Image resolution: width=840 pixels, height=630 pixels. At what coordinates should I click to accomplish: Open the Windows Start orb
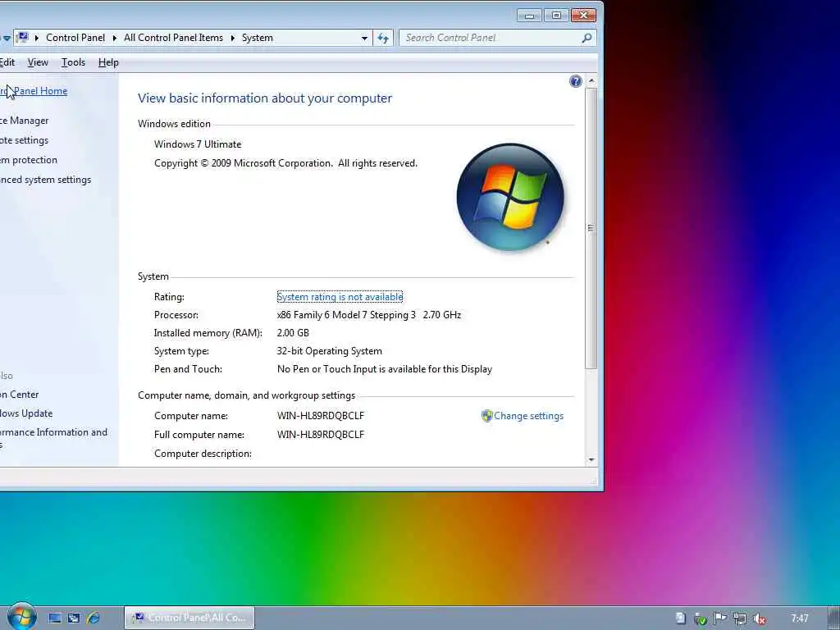[x=22, y=617]
